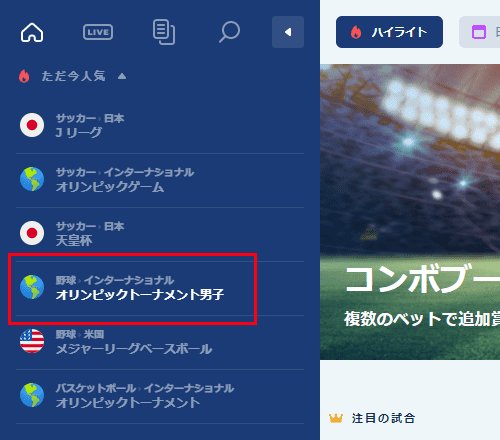
Task: Open Jリーグ soccer league
Action: click(x=160, y=126)
